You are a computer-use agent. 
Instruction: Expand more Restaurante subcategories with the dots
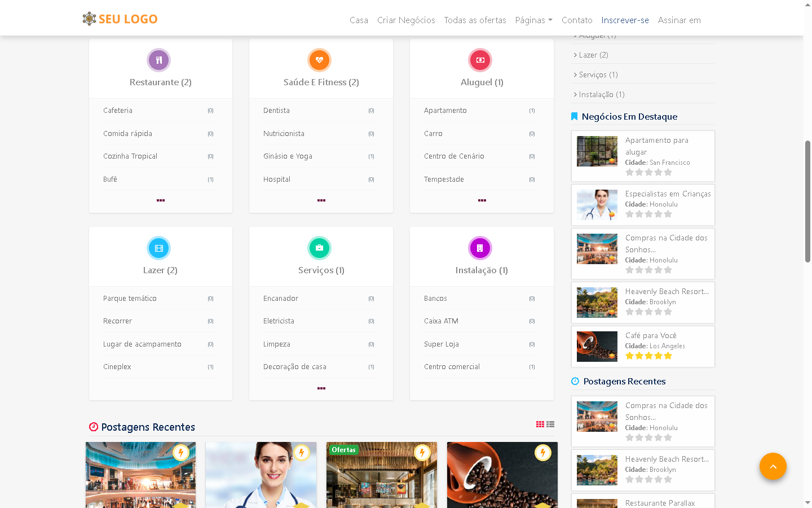coord(161,200)
